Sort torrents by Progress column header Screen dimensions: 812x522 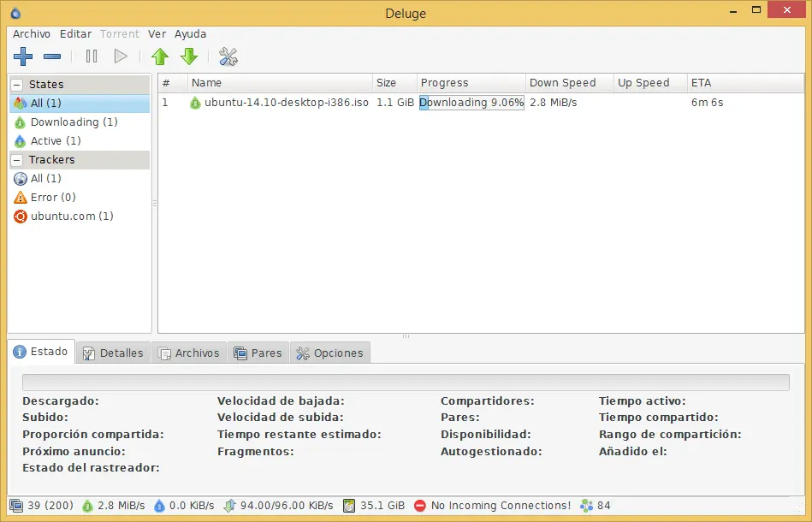(x=471, y=83)
